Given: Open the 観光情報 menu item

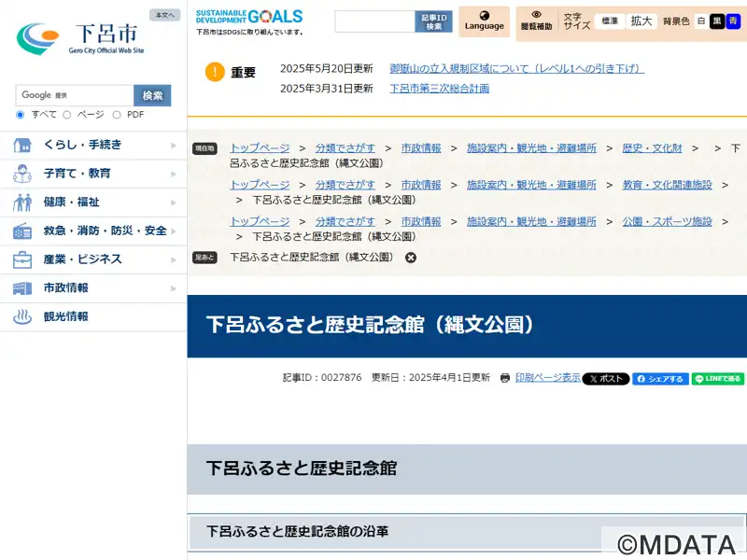Looking at the screenshot, I should tap(93, 316).
